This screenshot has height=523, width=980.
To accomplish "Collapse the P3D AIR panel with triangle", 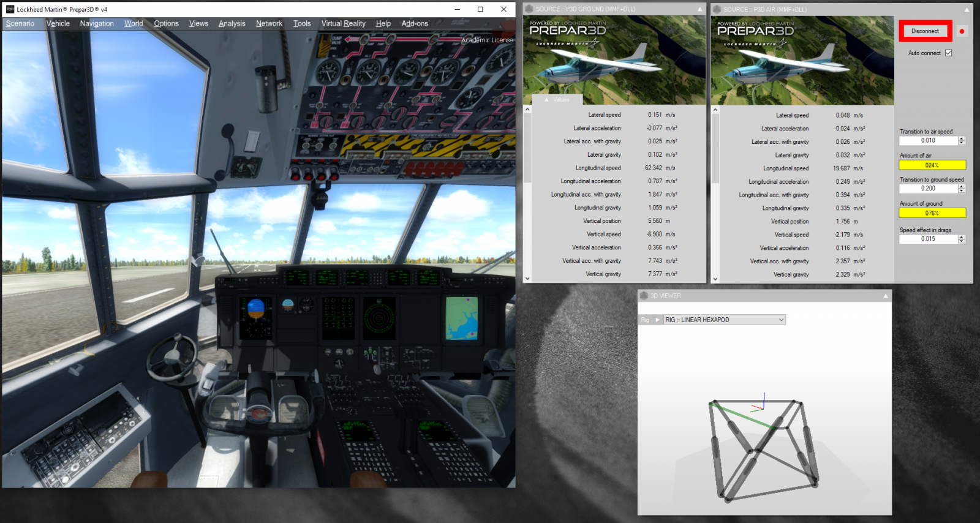I will [x=967, y=9].
